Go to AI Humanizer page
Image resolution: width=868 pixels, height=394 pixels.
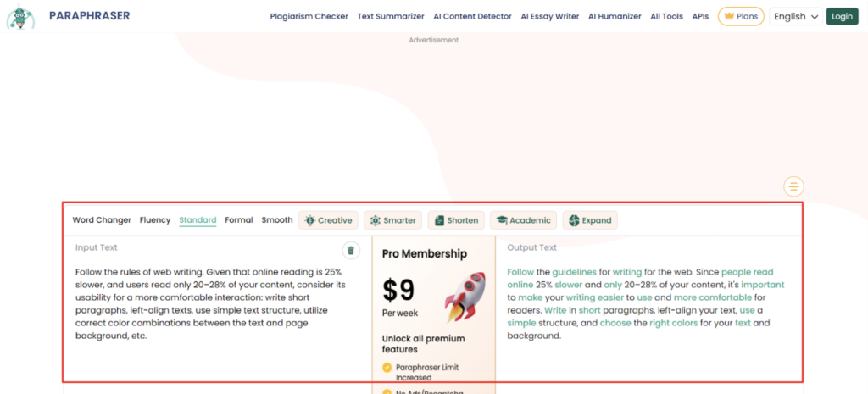[615, 16]
